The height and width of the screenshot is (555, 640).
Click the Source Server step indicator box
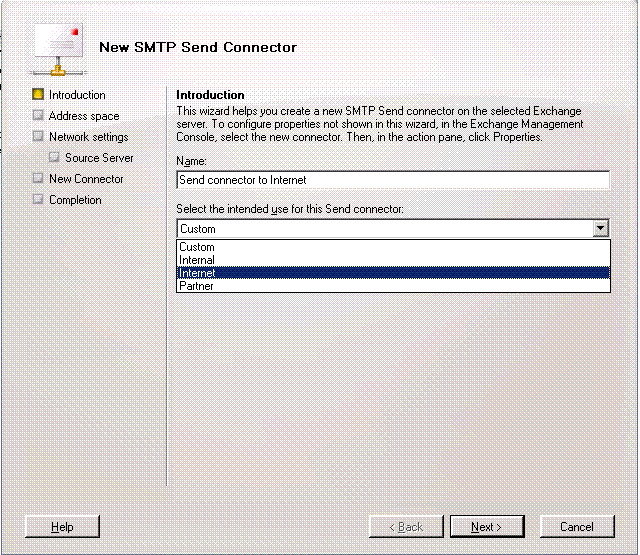[54, 157]
